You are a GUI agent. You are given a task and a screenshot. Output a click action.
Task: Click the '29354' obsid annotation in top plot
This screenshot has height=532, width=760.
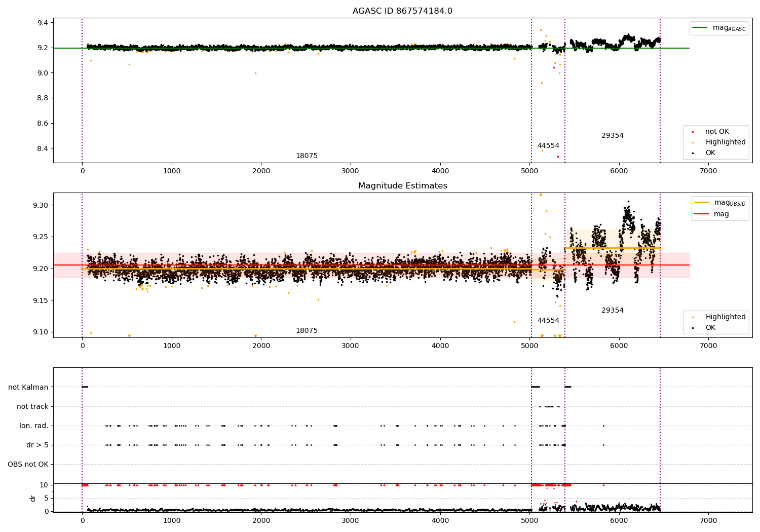coord(613,136)
